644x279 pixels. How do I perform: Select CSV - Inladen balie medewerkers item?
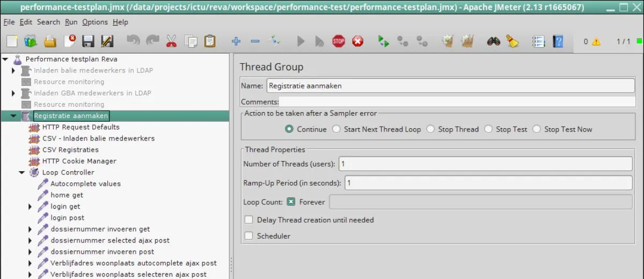tap(98, 138)
